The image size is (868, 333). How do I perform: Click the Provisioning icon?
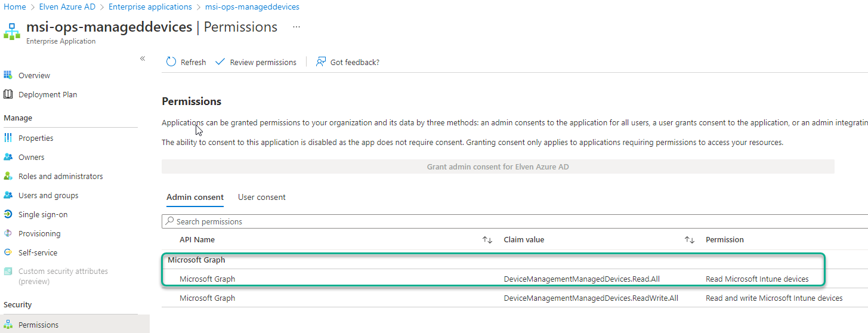(8, 233)
